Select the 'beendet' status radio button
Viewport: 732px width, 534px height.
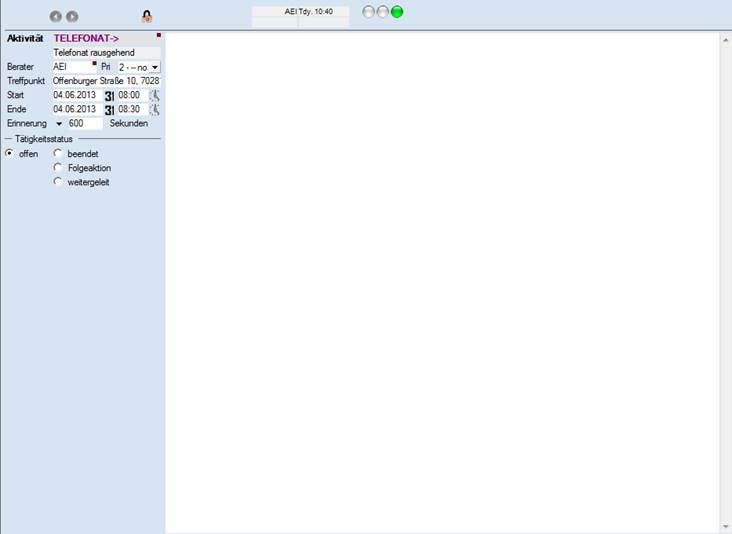pyautogui.click(x=58, y=154)
